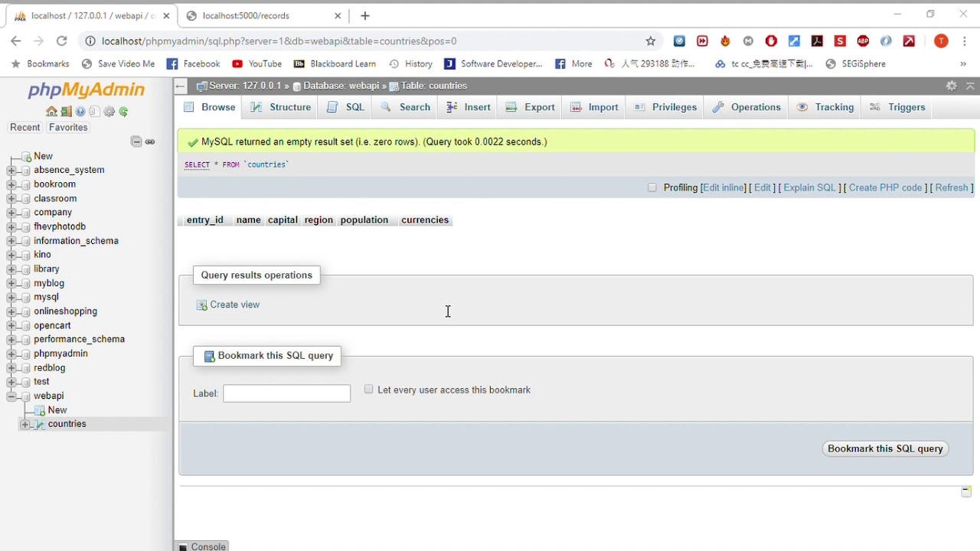
Task: Collapse the webapi database tree node
Action: tap(11, 396)
